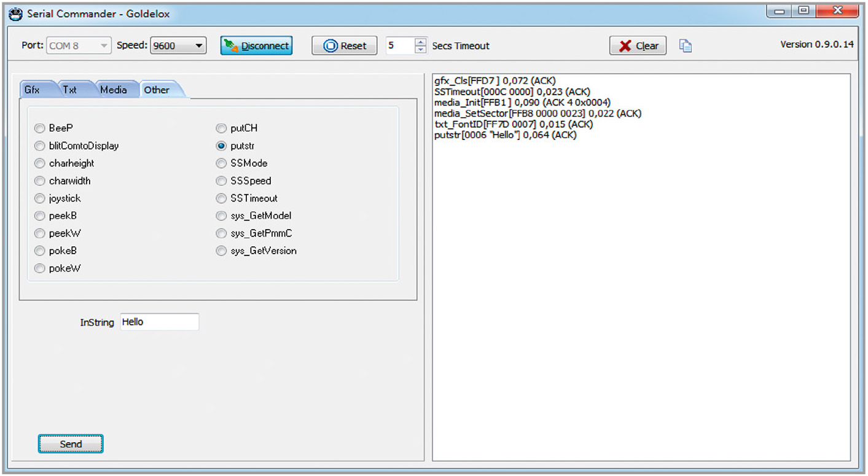Click the InString text field
Screen dimensions: 868x476
click(159, 322)
